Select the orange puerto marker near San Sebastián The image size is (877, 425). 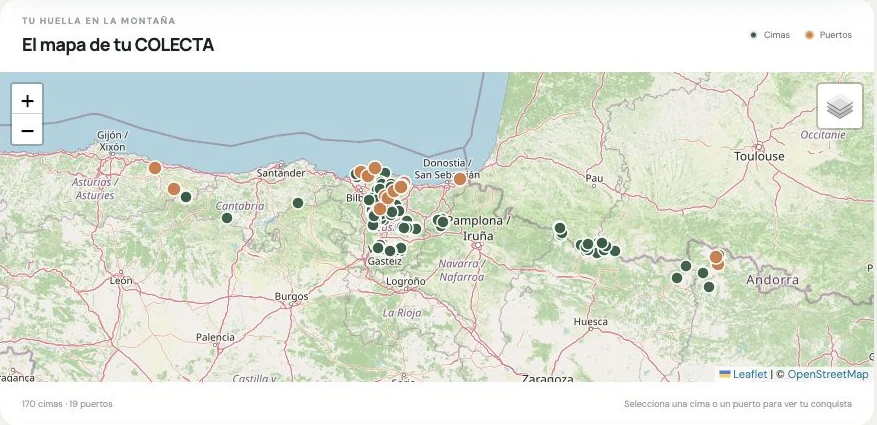[460, 179]
